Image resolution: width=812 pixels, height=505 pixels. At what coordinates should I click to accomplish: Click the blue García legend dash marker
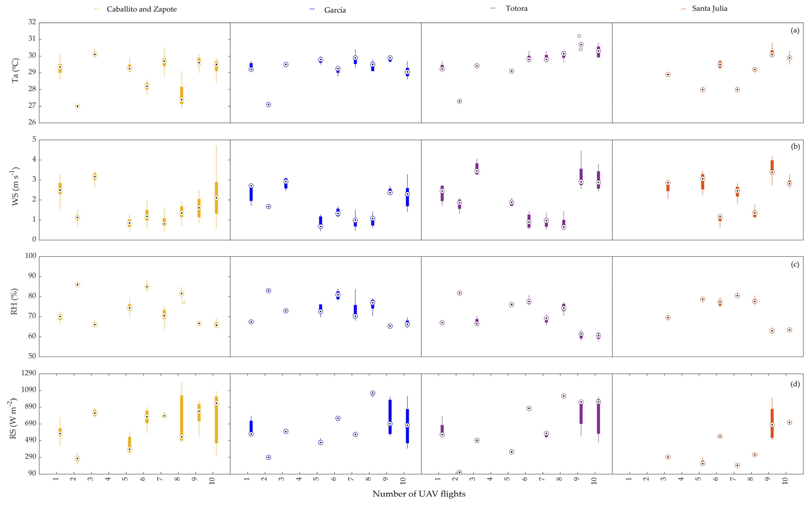click(312, 9)
